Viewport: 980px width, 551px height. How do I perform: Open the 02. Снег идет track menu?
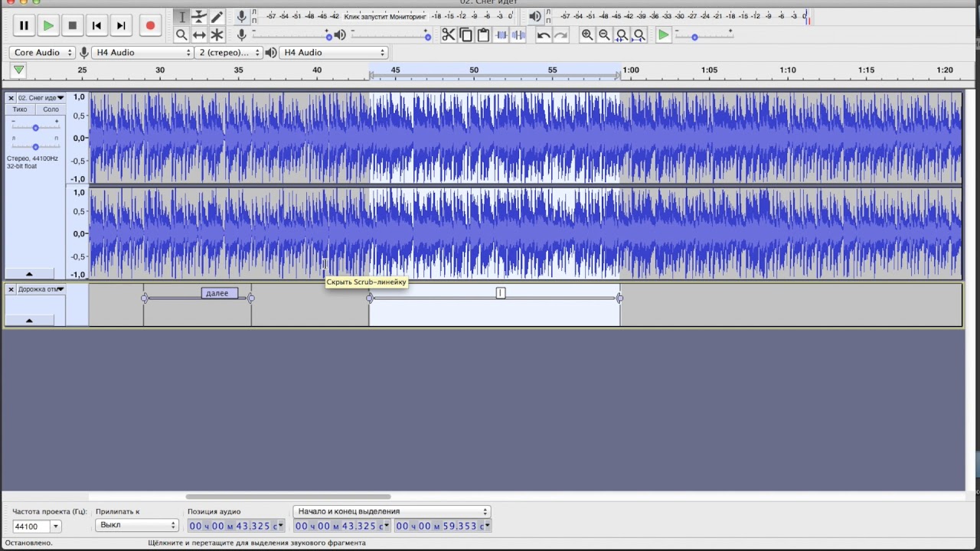41,98
